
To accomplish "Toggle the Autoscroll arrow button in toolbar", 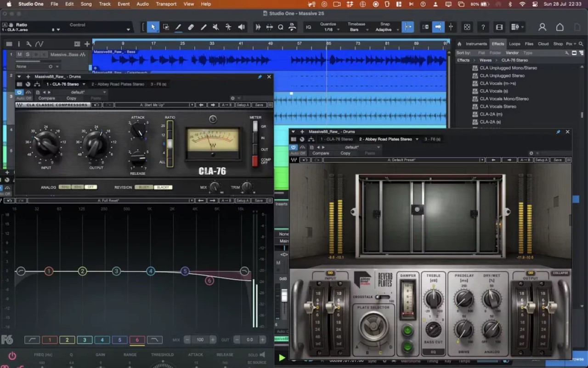I will coord(438,27).
